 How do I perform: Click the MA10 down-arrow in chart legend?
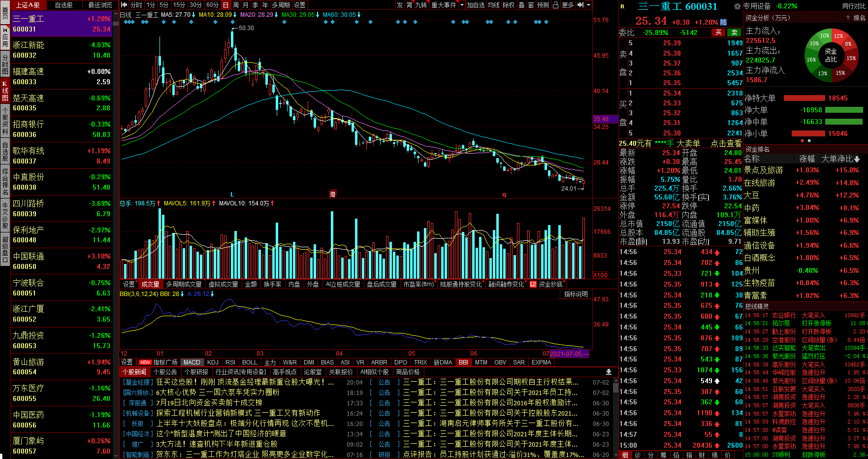click(235, 15)
